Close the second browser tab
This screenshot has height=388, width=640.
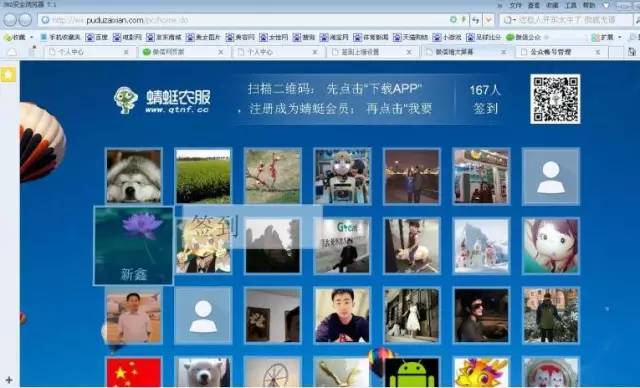coord(221,52)
